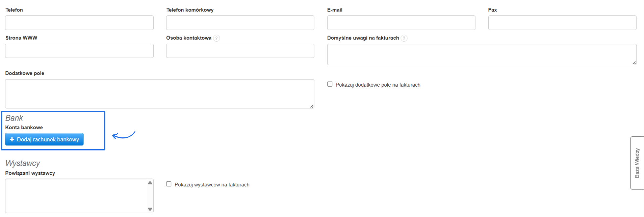Image resolution: width=644 pixels, height=217 pixels.
Task: Click into Telefon komórkowy field
Action: 240,23
